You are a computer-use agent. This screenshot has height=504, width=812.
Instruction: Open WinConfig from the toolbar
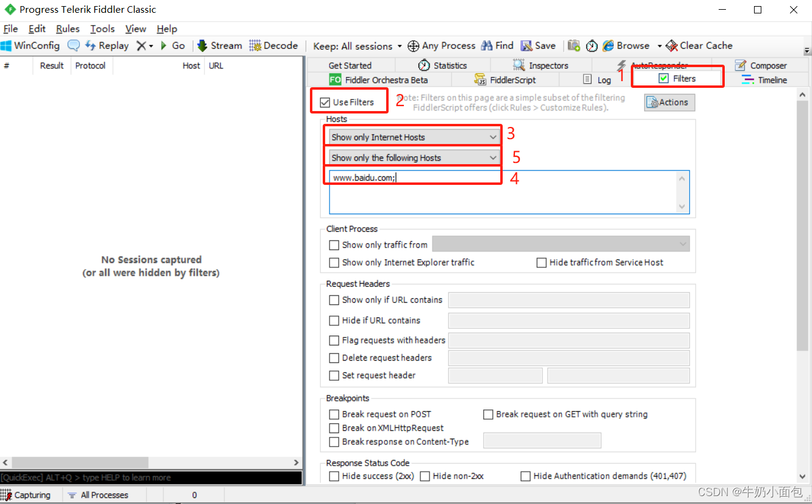(x=31, y=45)
